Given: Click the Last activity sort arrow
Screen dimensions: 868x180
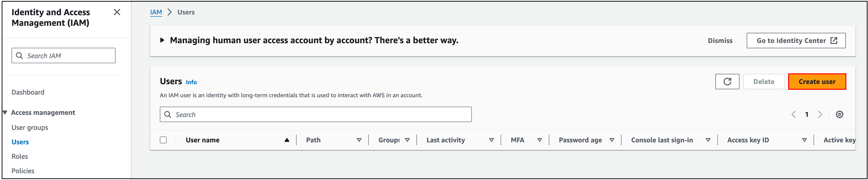Looking at the screenshot, I should [x=491, y=140].
